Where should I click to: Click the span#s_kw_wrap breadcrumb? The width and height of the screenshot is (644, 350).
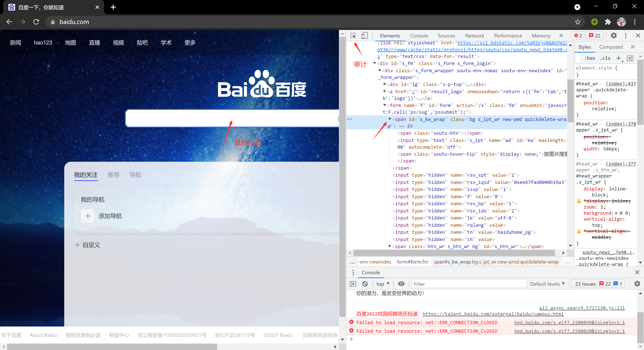(496, 262)
